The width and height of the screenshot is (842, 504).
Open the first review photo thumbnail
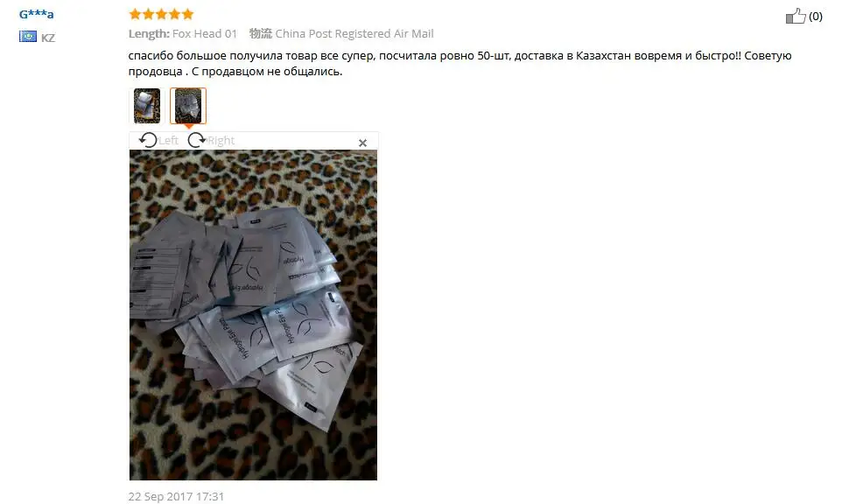click(146, 106)
